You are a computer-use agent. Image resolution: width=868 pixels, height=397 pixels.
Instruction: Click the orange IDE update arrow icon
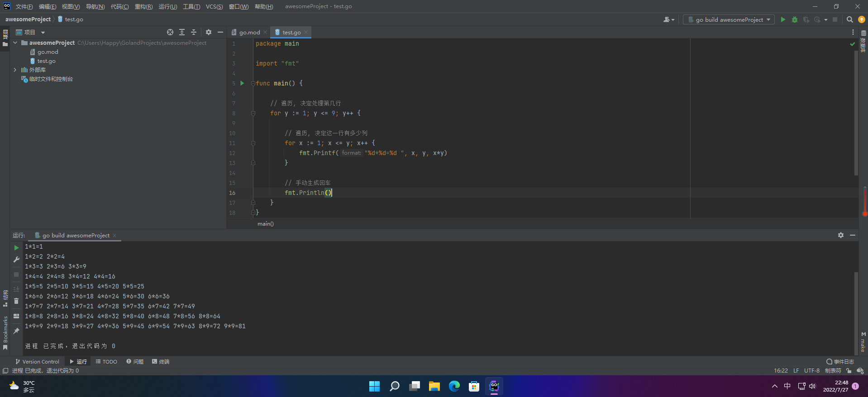(x=862, y=19)
